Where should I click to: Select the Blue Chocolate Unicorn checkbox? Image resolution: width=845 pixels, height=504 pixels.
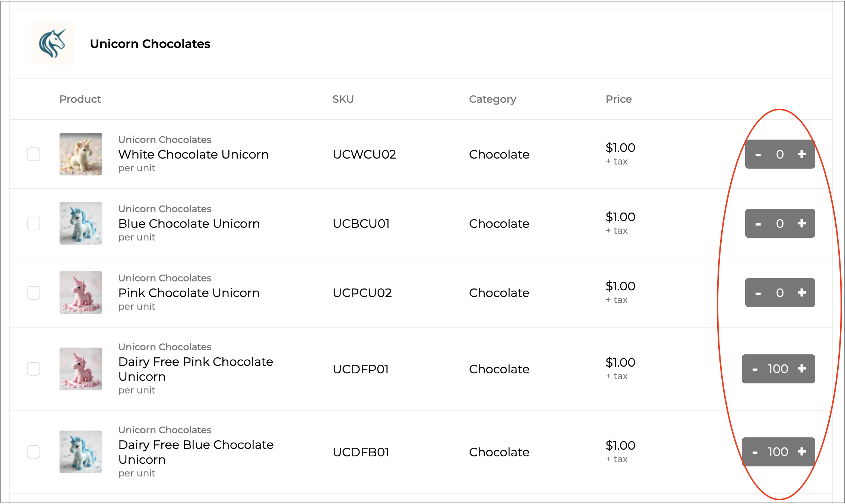34,223
